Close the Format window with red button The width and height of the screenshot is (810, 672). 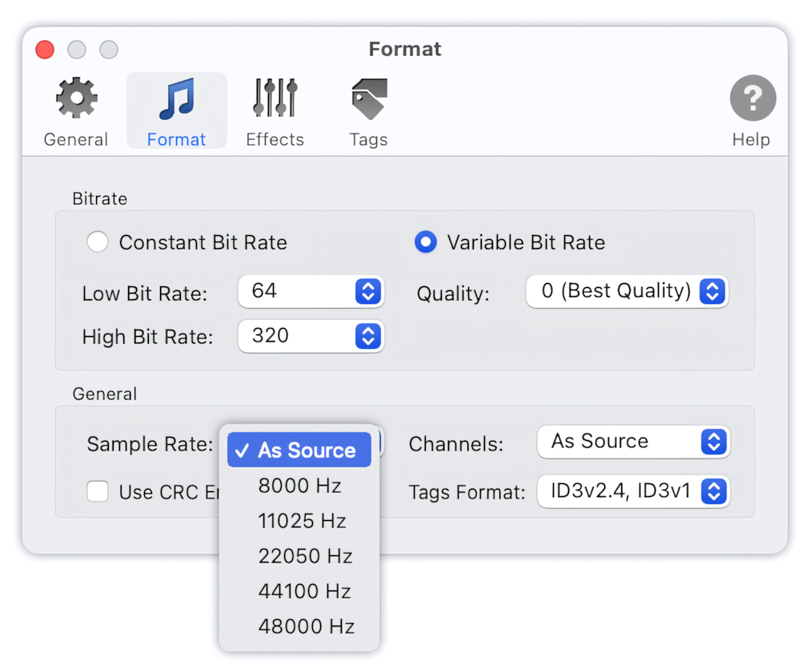coord(46,50)
